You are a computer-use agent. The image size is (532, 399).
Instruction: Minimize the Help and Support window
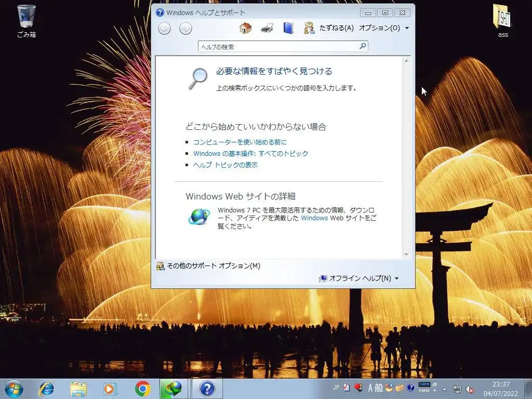(368, 13)
